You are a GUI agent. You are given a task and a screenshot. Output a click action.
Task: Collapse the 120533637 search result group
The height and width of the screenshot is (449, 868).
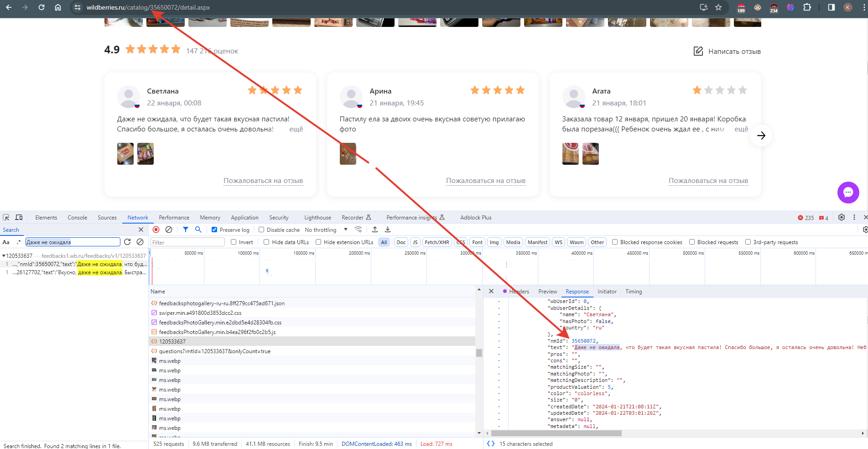[4, 256]
